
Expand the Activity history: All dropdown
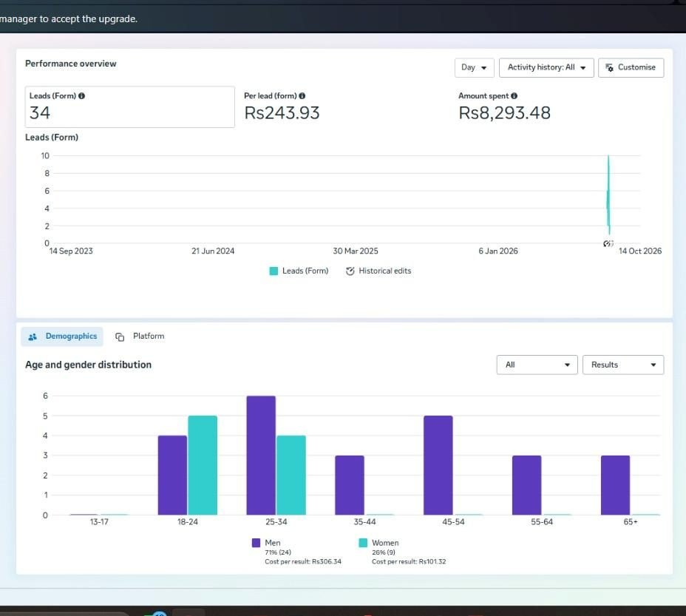546,67
